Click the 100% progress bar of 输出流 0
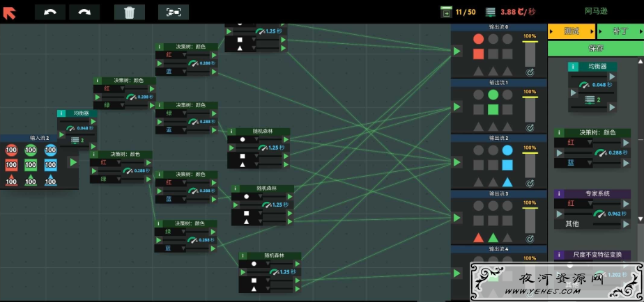 click(530, 54)
